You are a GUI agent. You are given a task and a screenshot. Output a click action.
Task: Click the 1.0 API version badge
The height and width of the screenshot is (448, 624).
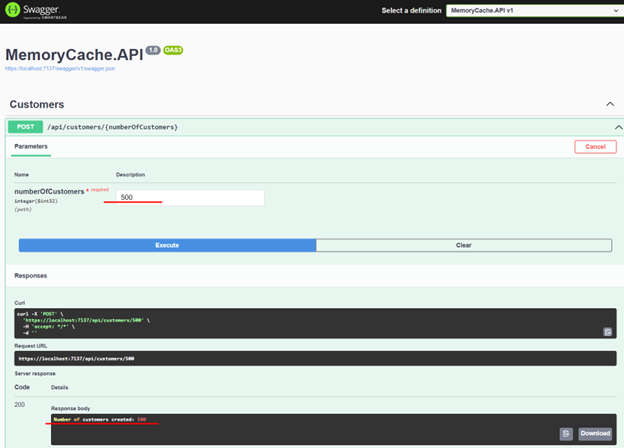tap(153, 50)
